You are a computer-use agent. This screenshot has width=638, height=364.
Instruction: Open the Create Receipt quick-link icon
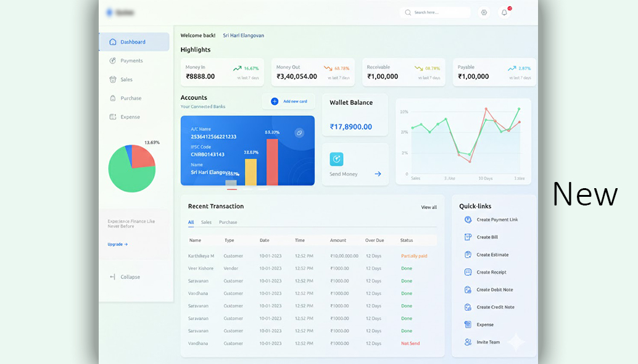tap(468, 272)
